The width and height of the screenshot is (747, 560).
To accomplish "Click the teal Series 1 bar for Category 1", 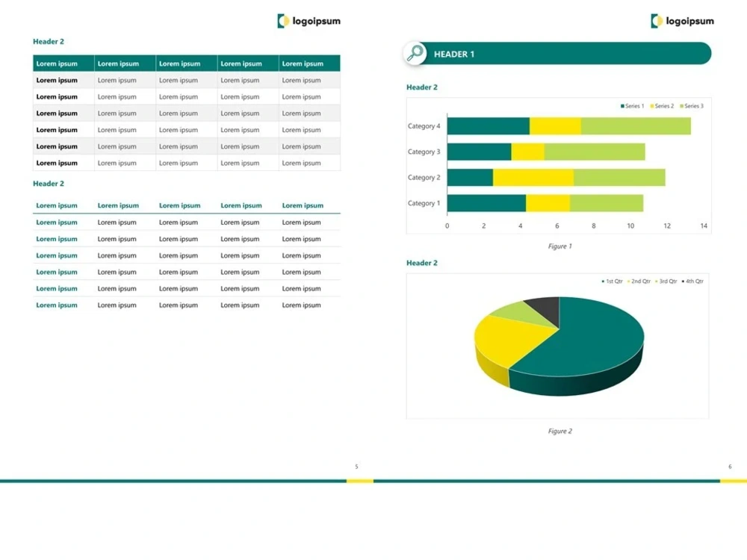I will [486, 203].
